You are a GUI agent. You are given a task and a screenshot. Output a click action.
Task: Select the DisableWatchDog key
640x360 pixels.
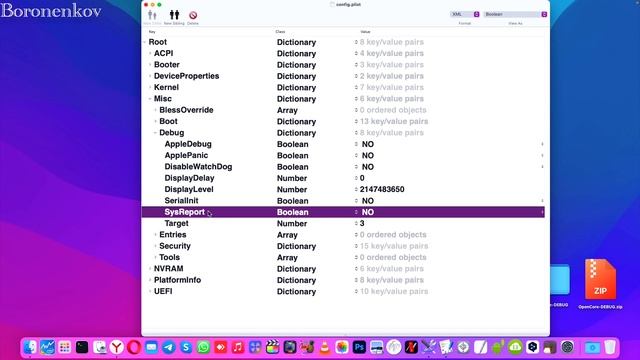(x=198, y=167)
